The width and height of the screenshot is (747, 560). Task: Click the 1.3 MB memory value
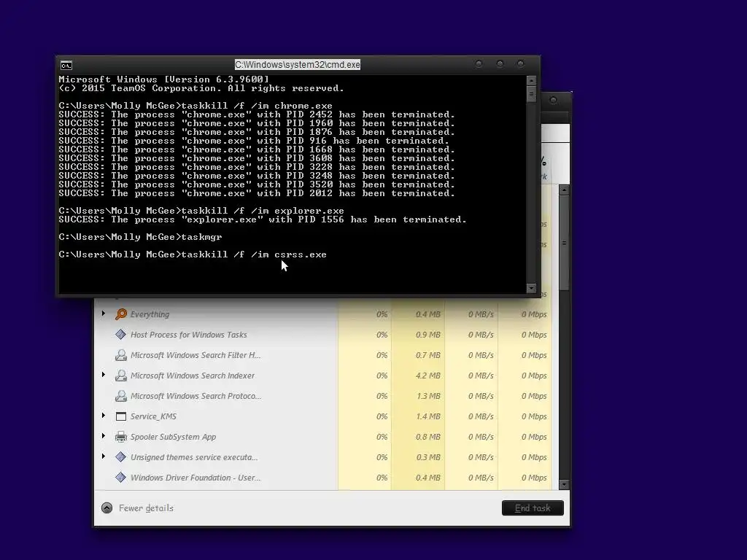[427, 396]
